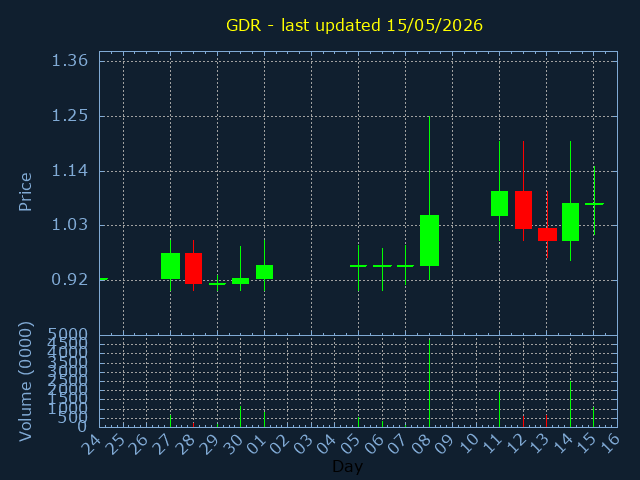The image size is (640, 480).
Task: Click day label 06 on the x-axis
Action: (373, 444)
